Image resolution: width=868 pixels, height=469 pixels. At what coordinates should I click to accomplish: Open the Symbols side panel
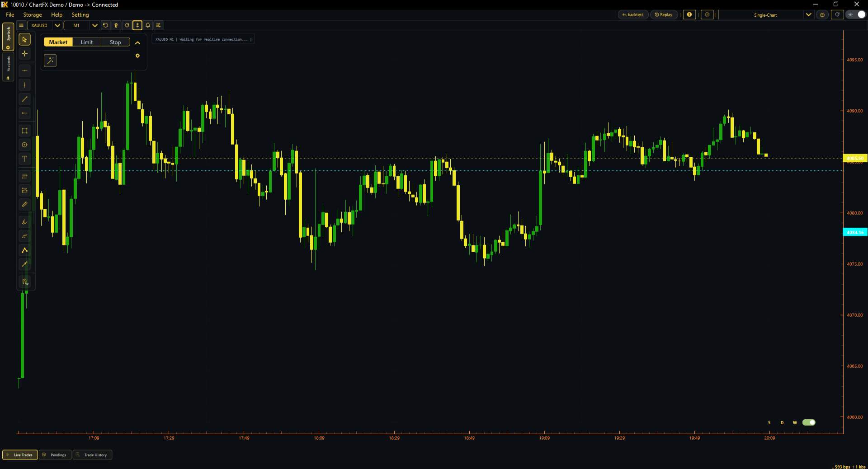[8, 37]
